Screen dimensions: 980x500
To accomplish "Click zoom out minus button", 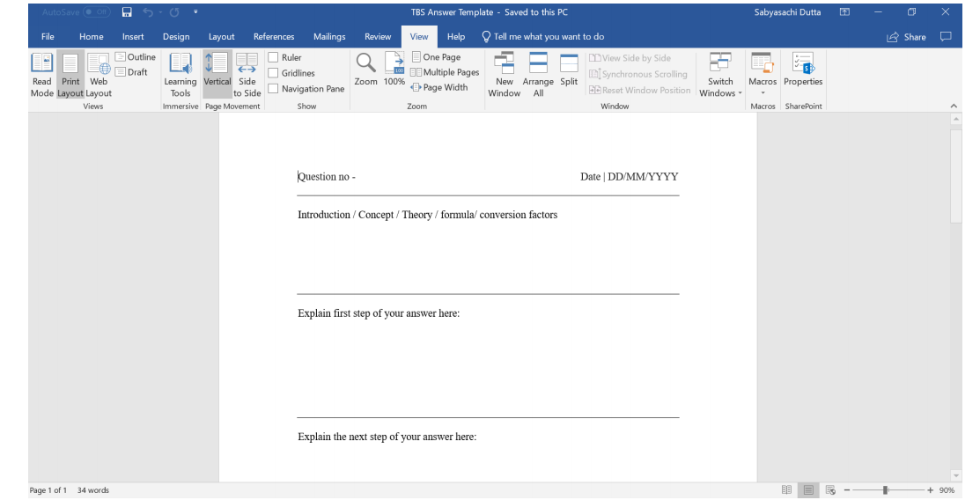I will [x=847, y=490].
